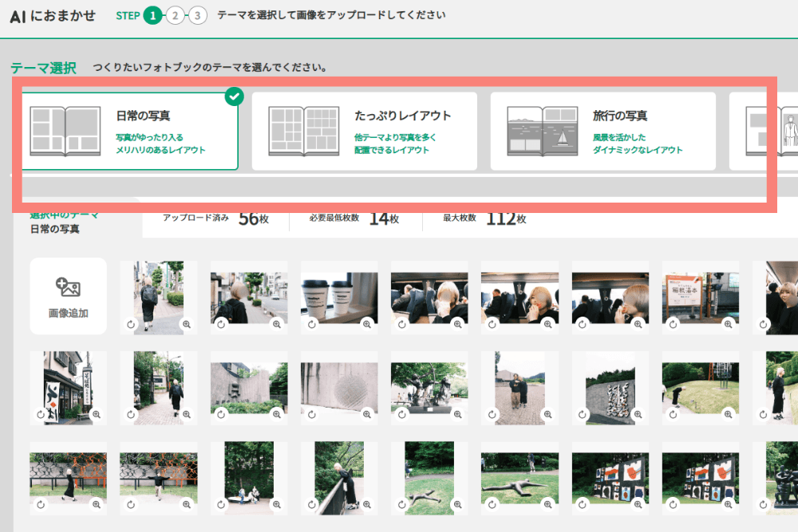Rotate the woman standing by orange lattice photo
Image resolution: width=798 pixels, height=532 pixels.
[x=41, y=505]
